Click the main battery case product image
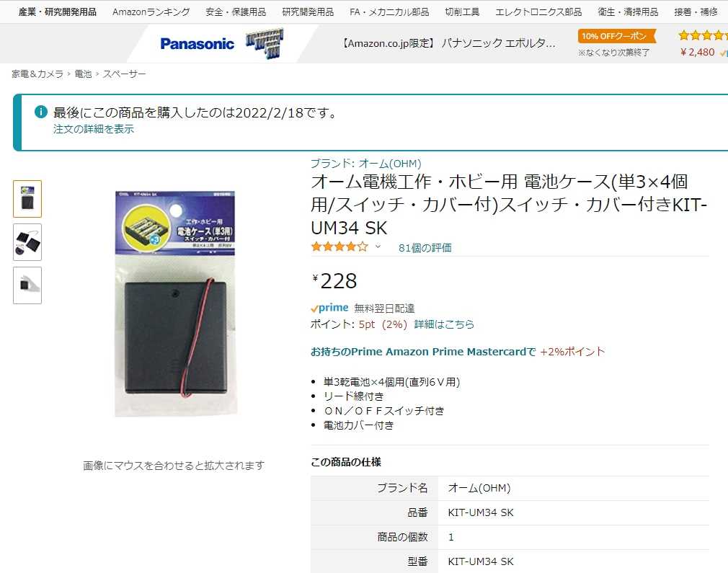The width and height of the screenshot is (728, 573). pyautogui.click(x=175, y=303)
